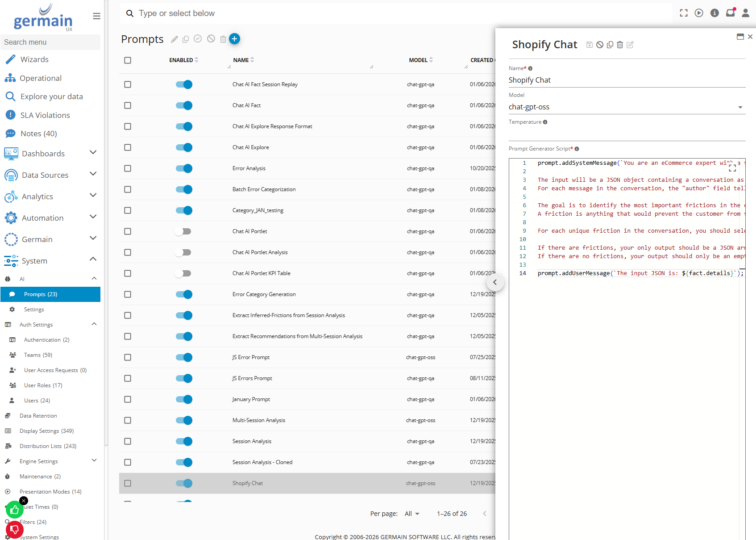
Task: Enter fullscreen mode from top bar
Action: (x=683, y=13)
